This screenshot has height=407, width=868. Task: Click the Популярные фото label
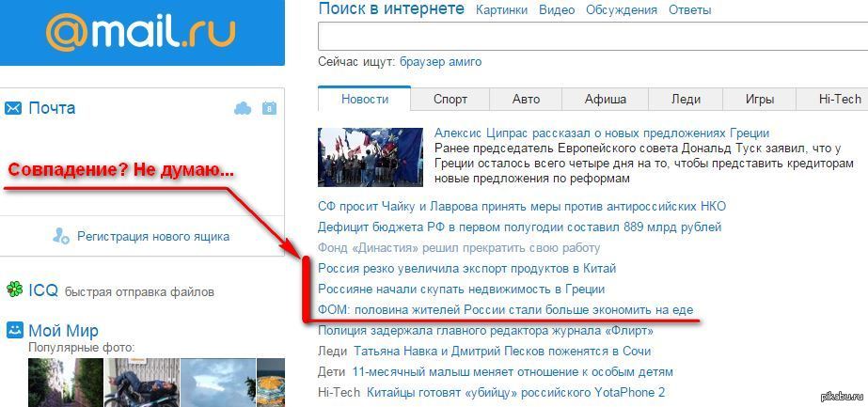(x=82, y=348)
